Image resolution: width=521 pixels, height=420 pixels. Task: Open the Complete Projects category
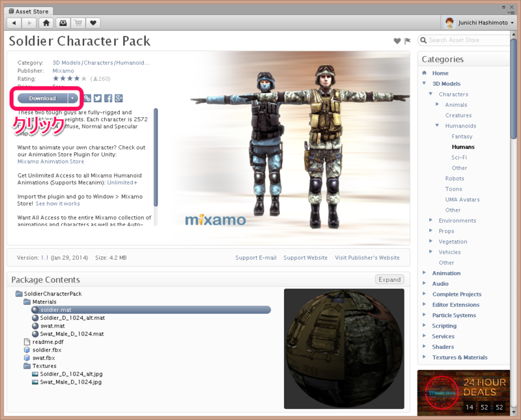(x=457, y=294)
